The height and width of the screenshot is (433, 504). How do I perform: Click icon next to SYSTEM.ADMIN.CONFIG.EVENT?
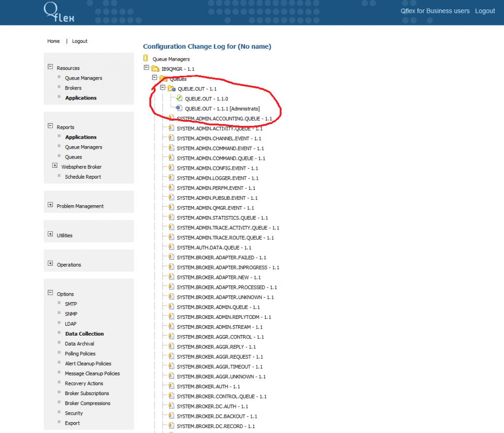click(171, 168)
